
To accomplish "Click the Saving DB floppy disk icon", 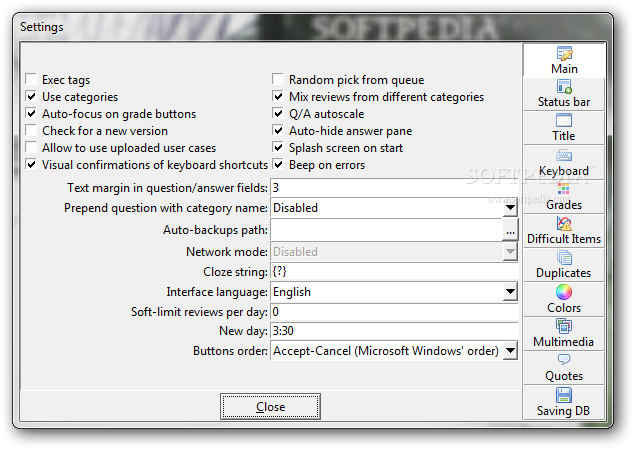I will (x=564, y=395).
